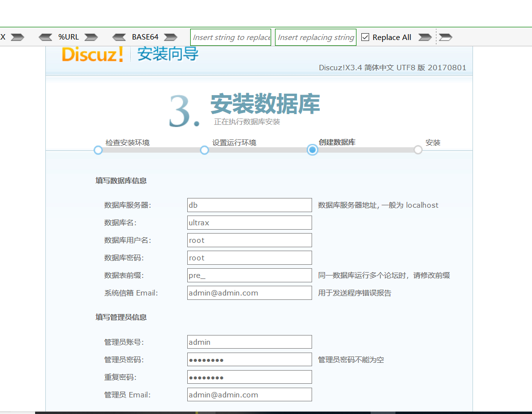Click the encode arrow right of HEX
Viewport: 532px width, 414px height.
[x=18, y=37]
